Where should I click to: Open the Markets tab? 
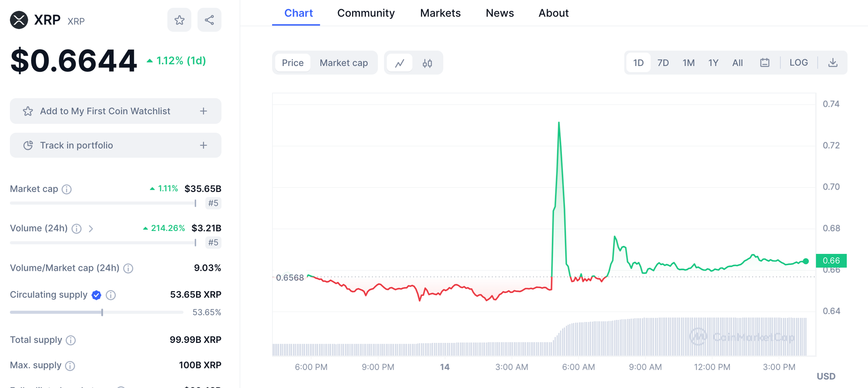(440, 13)
